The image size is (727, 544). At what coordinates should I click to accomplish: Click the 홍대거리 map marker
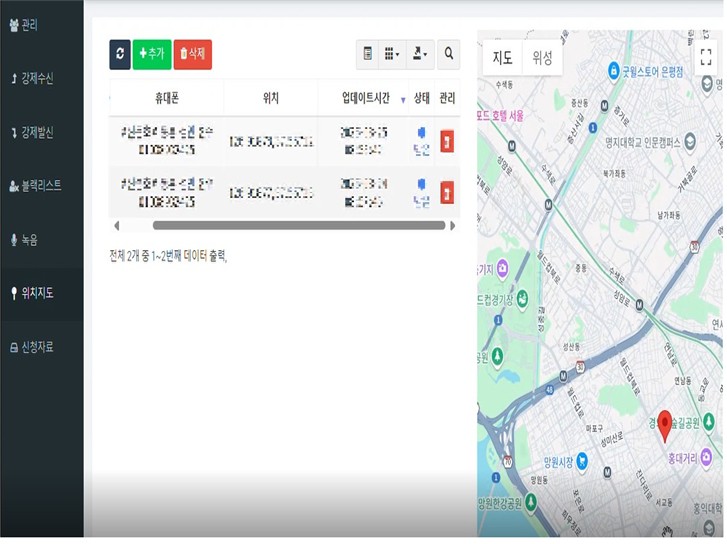pos(706,457)
